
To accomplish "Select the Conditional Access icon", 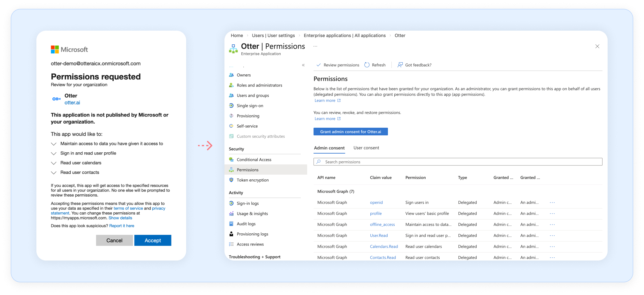I will (231, 160).
